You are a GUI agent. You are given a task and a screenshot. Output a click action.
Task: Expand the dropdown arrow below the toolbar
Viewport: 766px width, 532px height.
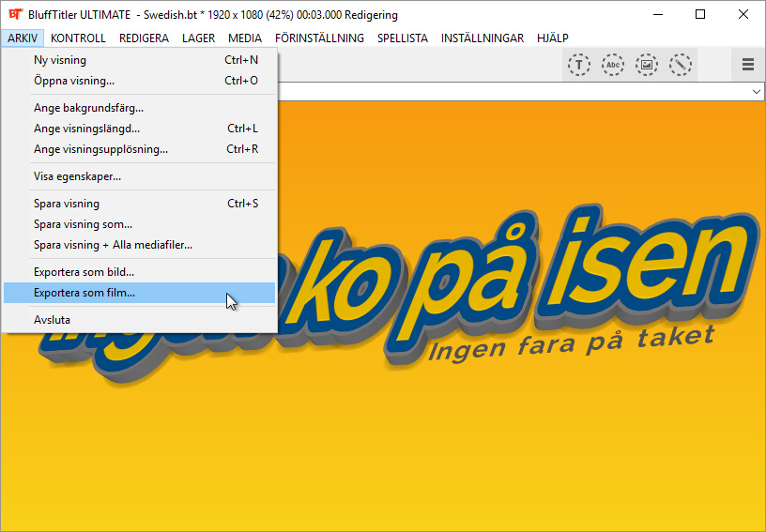click(756, 92)
